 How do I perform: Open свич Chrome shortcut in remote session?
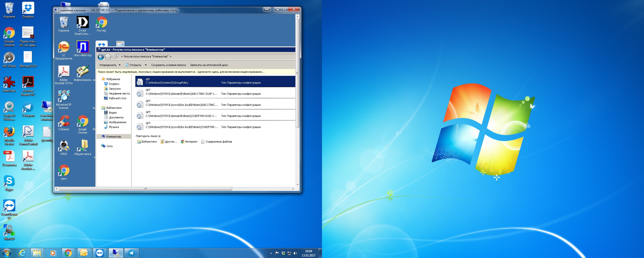pyautogui.click(x=64, y=172)
